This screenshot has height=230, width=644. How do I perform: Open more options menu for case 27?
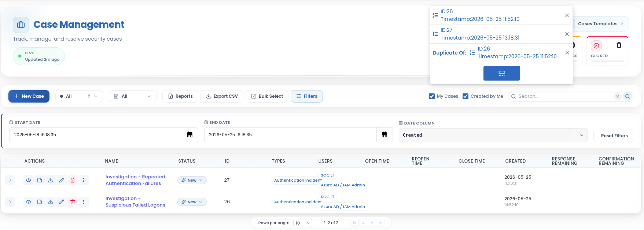pos(84,180)
